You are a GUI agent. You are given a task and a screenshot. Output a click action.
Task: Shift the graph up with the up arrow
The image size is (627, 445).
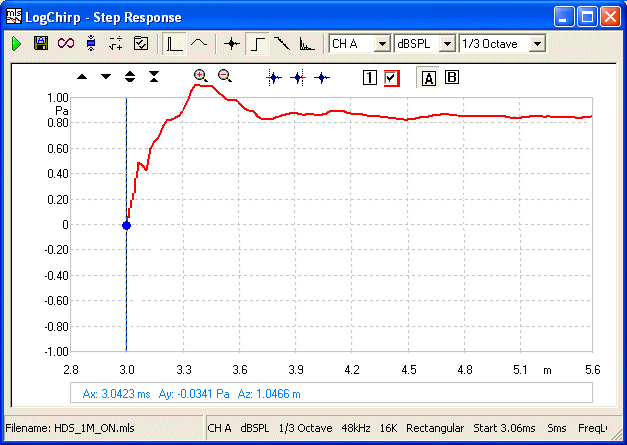[x=82, y=77]
